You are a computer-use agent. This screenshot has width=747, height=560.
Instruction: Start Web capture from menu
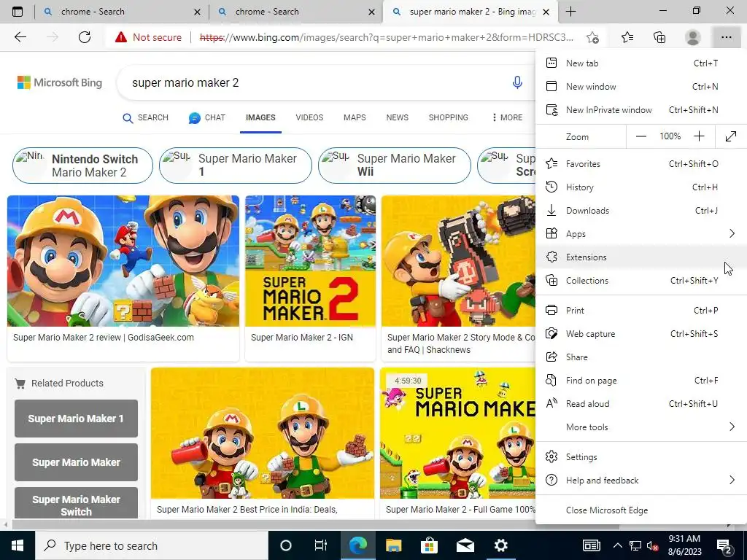(640, 334)
